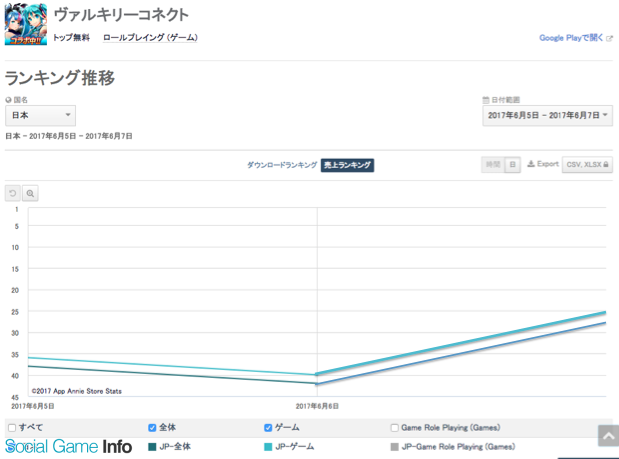Select the 時間 granularity button
This screenshot has width=619, height=459.
pos(493,165)
